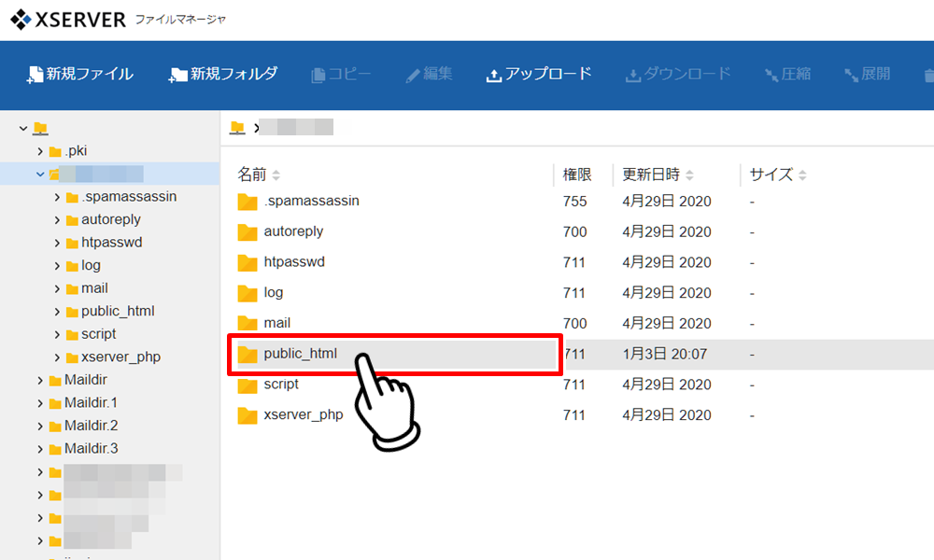Expand htpasswd in the folder tree

tap(57, 243)
